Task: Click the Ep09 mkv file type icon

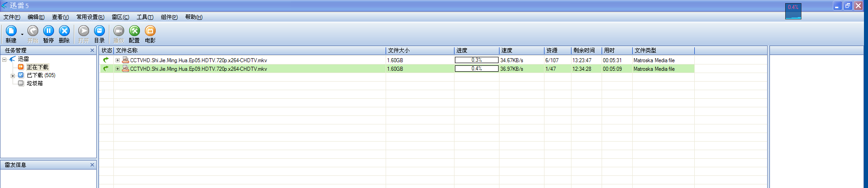Action: point(126,69)
